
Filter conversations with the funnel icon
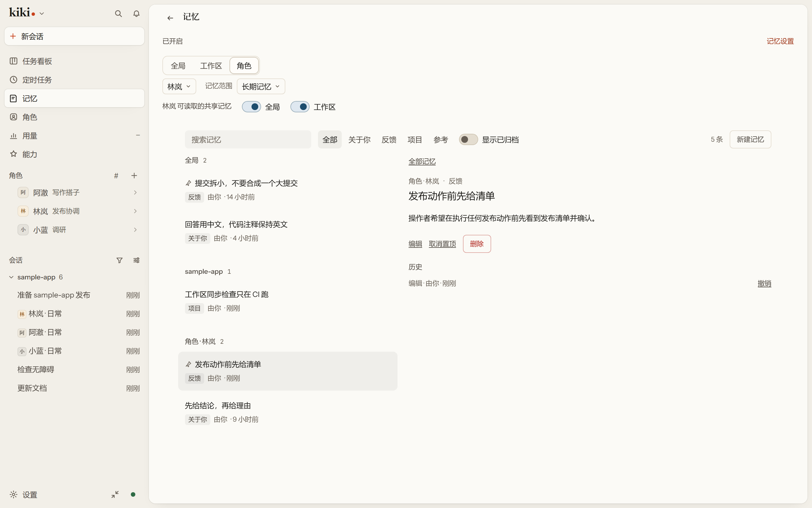coord(120,260)
